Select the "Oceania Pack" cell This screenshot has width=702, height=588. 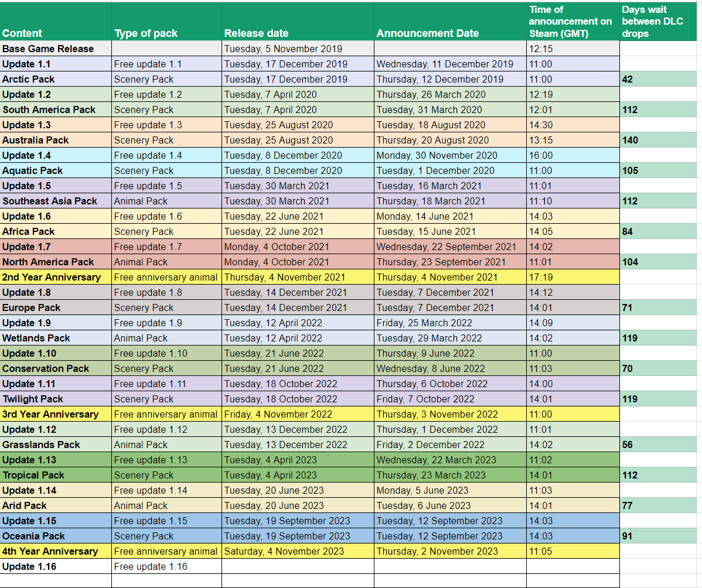coord(56,536)
